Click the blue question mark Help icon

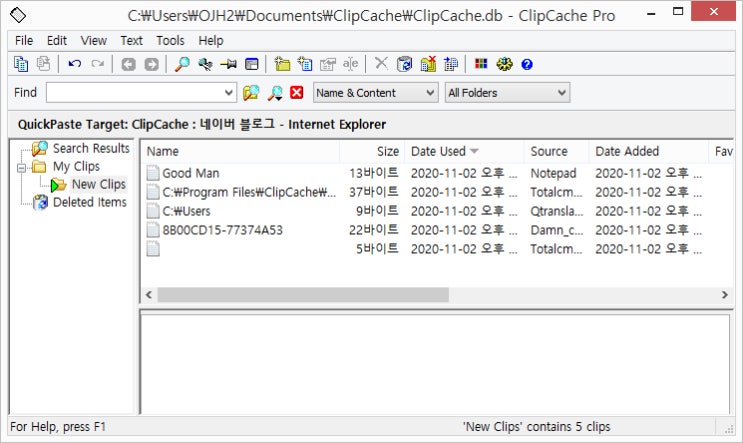[x=527, y=64]
